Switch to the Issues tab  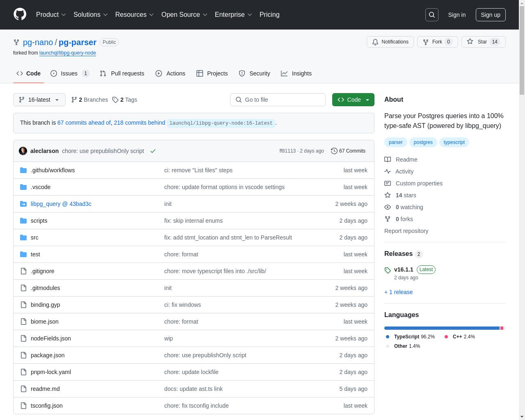click(70, 73)
